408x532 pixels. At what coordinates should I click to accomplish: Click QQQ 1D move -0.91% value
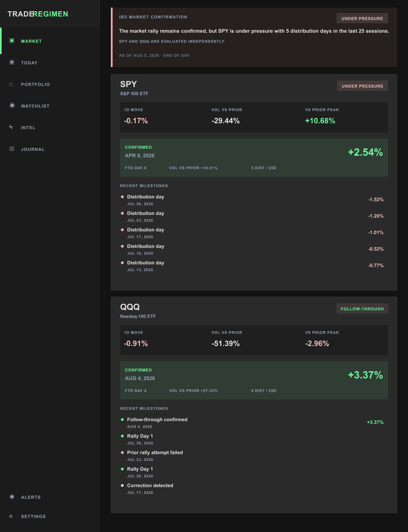[x=136, y=344]
